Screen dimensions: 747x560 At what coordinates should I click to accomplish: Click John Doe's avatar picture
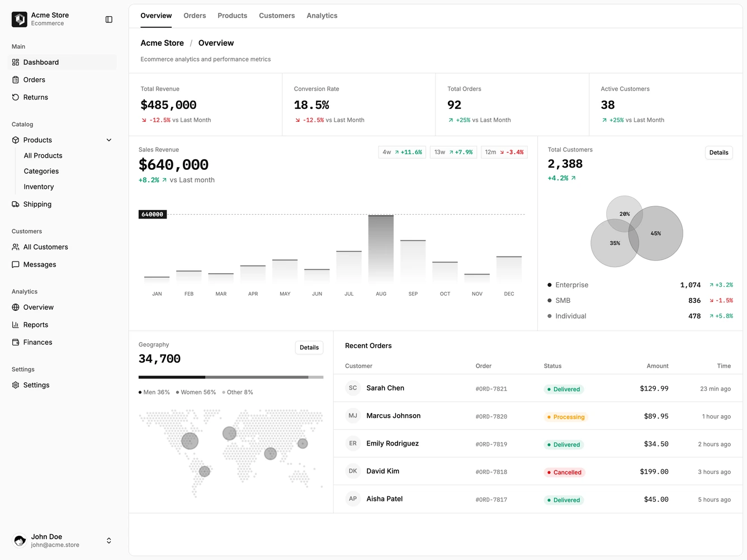point(20,540)
